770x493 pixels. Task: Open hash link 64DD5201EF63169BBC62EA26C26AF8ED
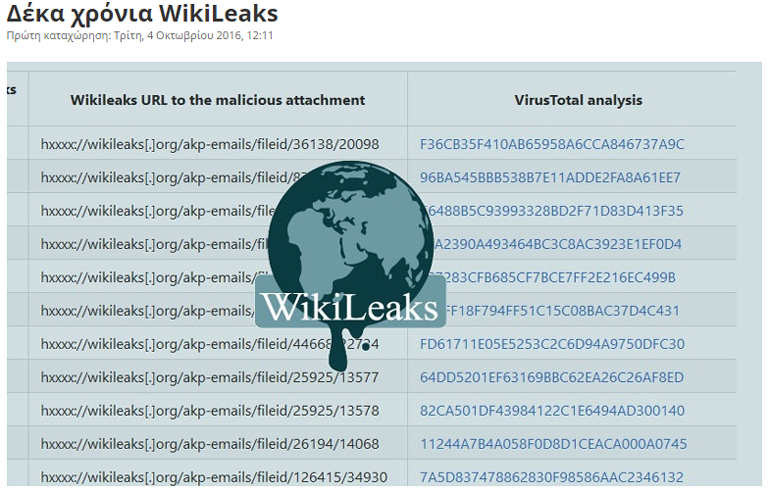[x=552, y=377]
